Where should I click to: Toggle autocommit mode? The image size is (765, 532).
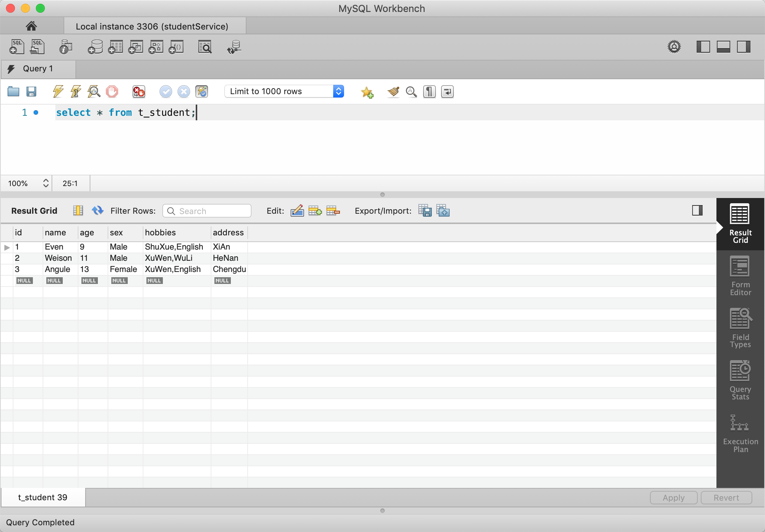coord(202,91)
